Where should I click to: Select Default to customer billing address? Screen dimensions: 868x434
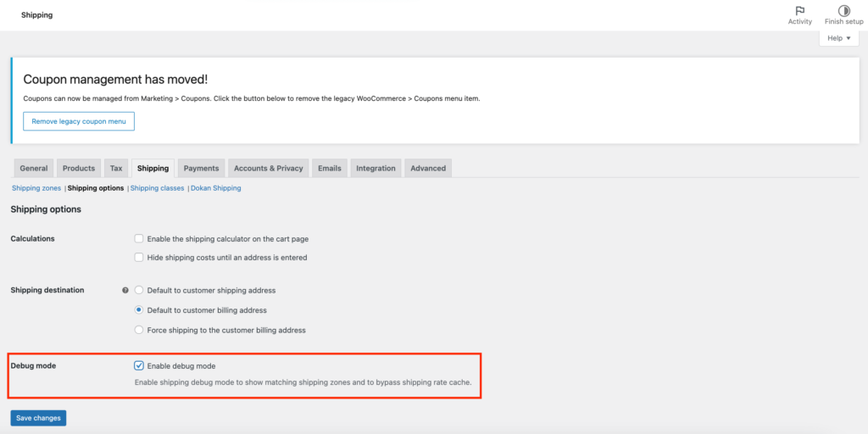click(139, 310)
